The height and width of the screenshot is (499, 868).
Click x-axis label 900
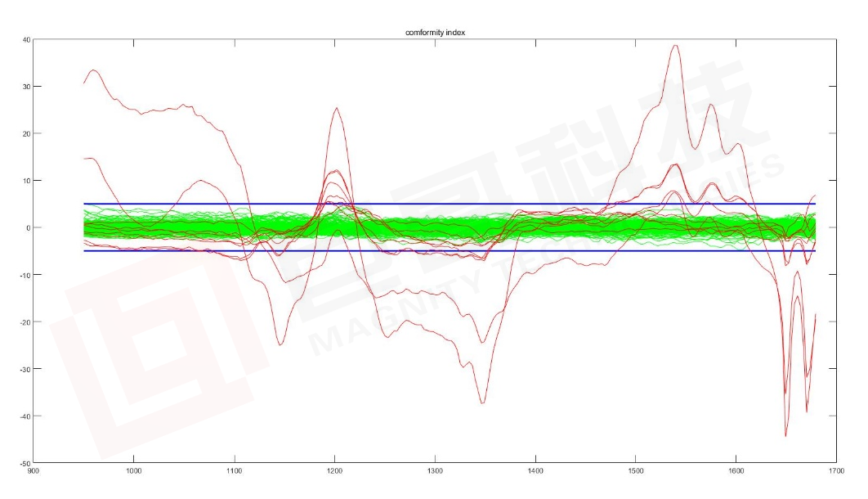coord(34,470)
